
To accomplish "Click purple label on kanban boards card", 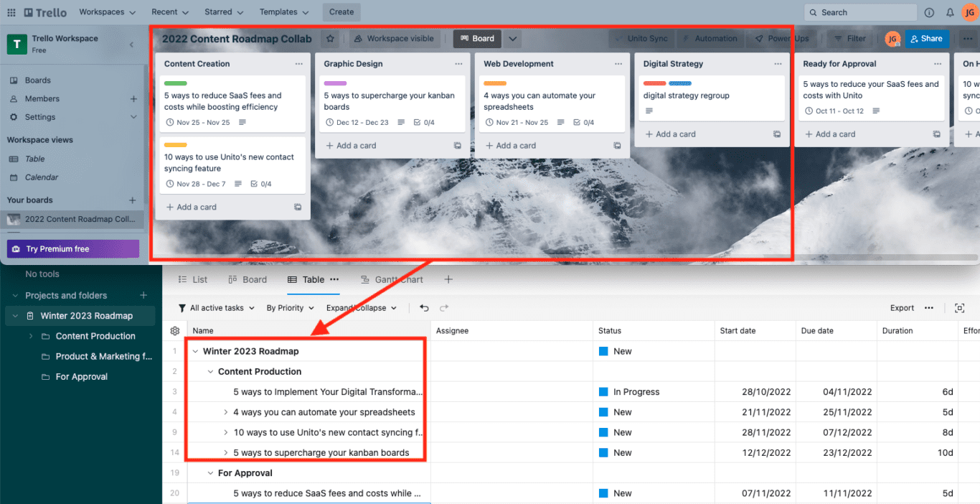I will 335,84.
